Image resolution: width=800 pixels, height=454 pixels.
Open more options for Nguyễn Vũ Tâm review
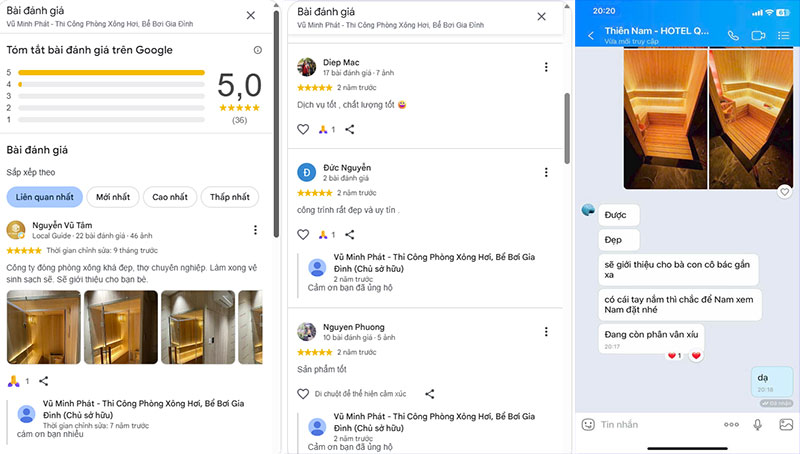255,230
